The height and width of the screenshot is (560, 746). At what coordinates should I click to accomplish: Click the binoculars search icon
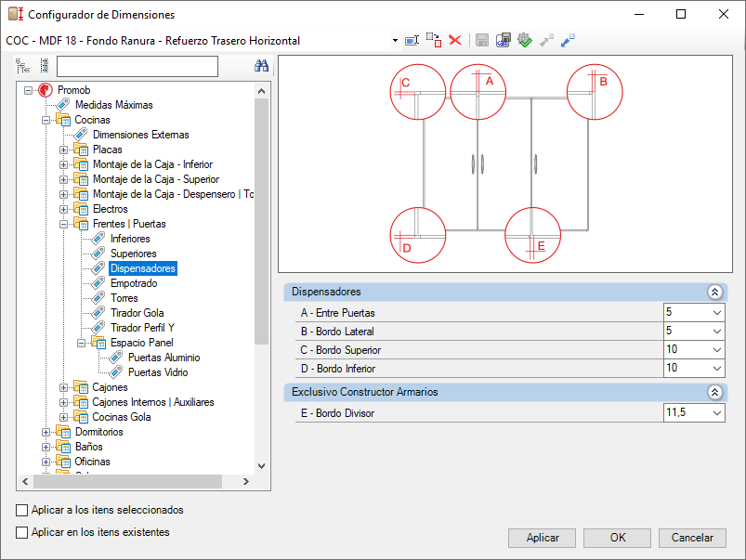(x=261, y=66)
